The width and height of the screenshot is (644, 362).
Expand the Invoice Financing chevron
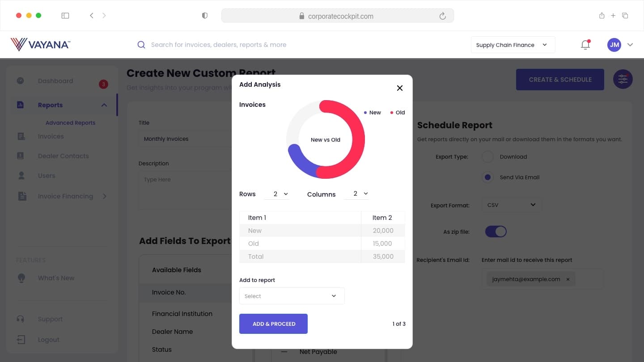105,196
